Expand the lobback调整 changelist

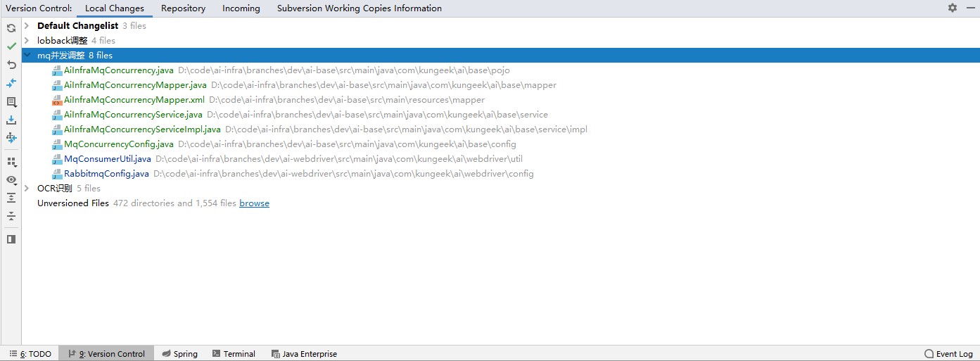[x=27, y=41]
